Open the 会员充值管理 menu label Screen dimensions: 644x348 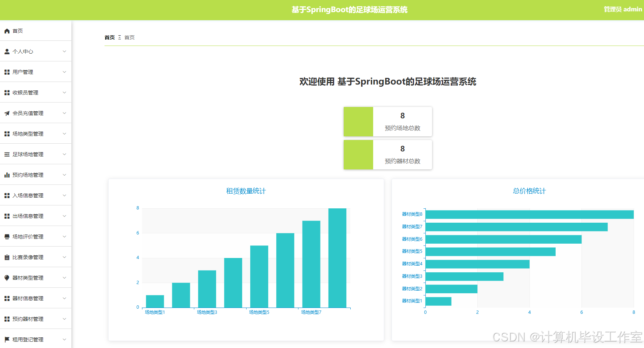click(x=28, y=114)
